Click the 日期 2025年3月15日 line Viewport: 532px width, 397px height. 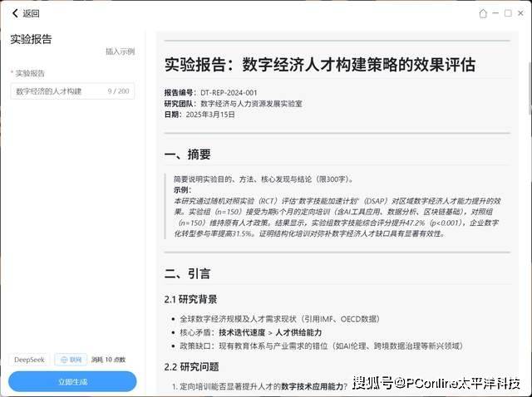click(x=199, y=115)
